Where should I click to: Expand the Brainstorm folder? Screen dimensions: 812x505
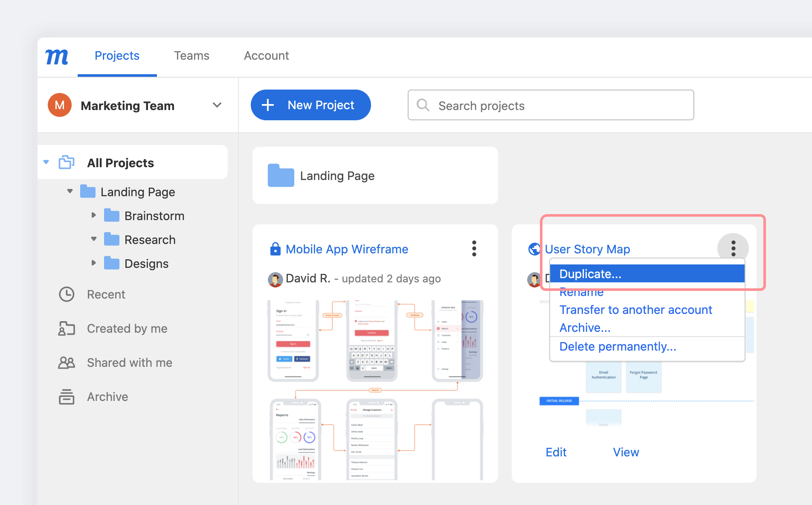(94, 215)
